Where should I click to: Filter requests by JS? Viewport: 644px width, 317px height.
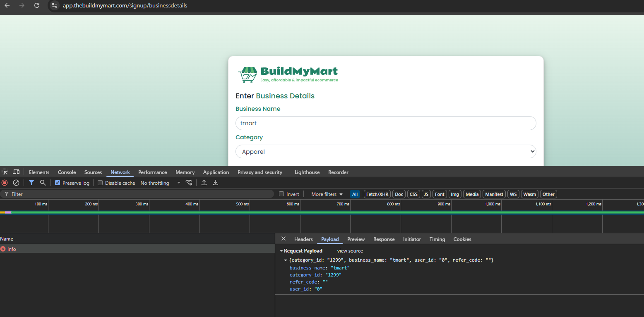tap(426, 194)
